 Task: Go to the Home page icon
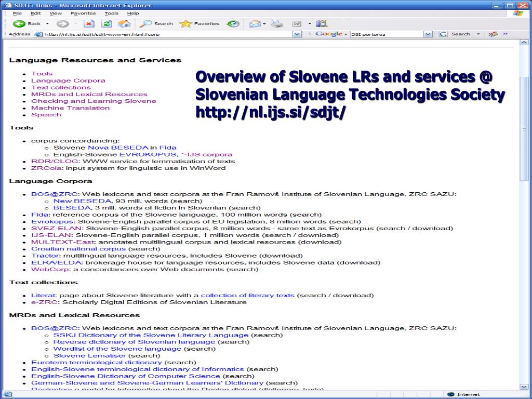click(124, 23)
